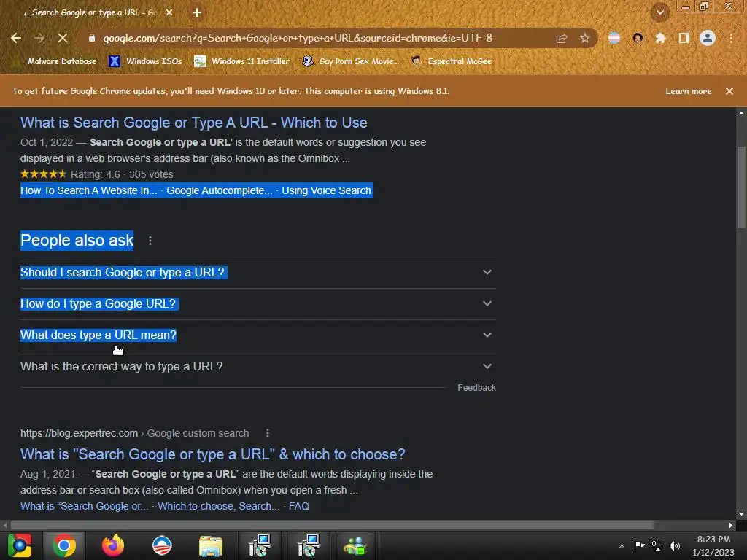The image size is (747, 560).
Task: Open Chrome from the taskbar
Action: tap(64, 545)
